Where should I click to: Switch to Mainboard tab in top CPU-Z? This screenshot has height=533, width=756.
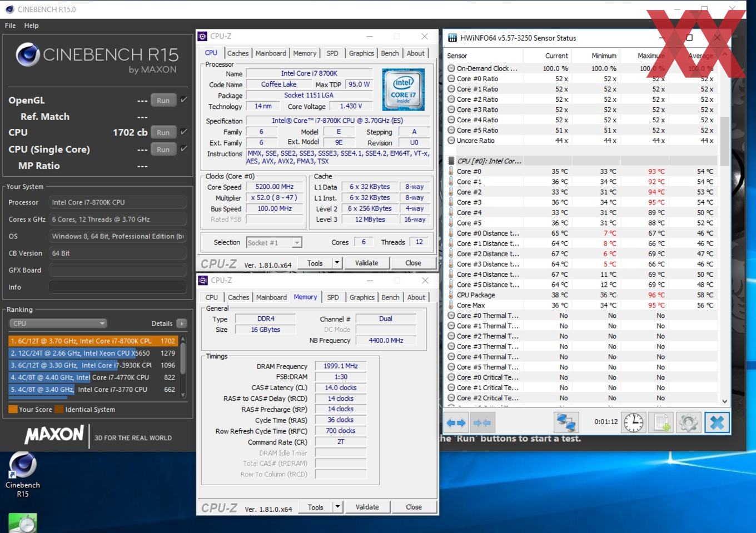(x=271, y=53)
